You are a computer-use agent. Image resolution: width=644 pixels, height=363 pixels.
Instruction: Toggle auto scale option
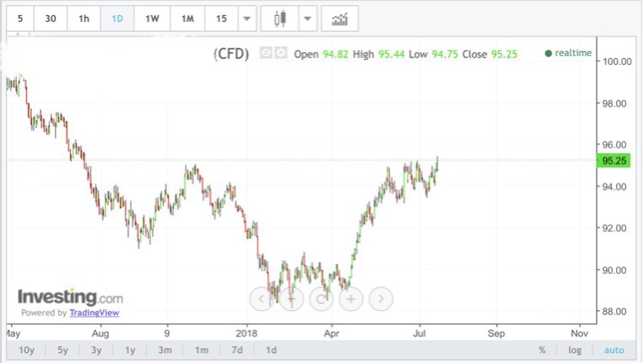(x=614, y=350)
